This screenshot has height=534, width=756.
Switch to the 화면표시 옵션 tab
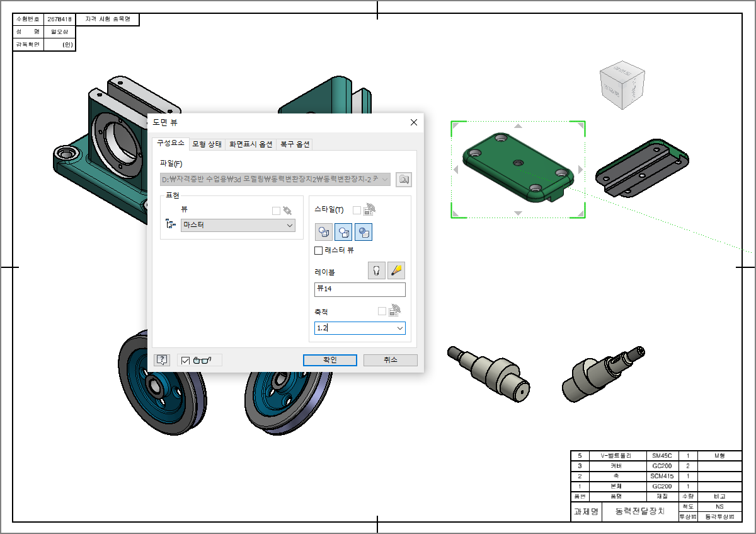click(250, 144)
